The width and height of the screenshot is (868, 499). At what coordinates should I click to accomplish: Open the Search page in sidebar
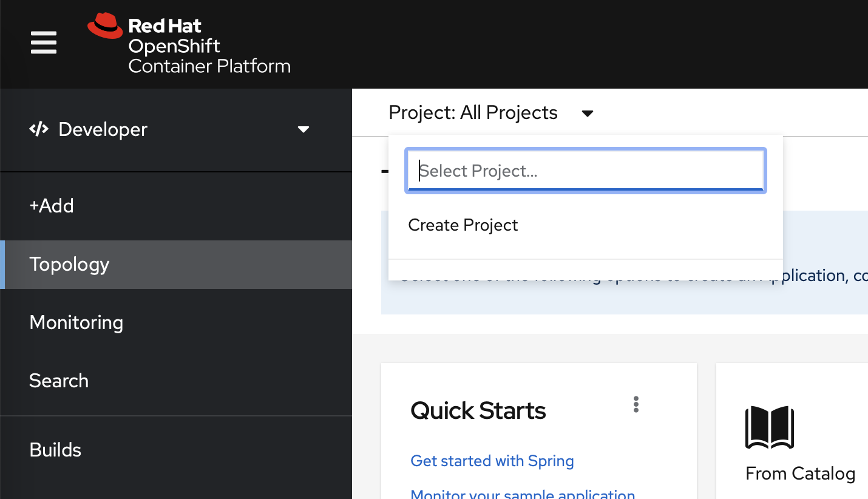pyautogui.click(x=176, y=381)
